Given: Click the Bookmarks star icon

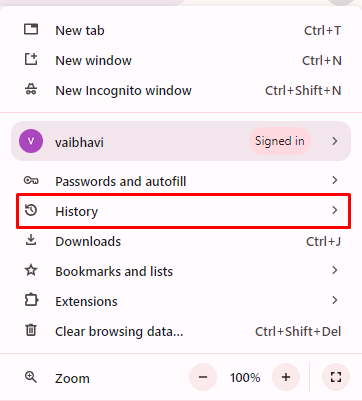Looking at the screenshot, I should [x=31, y=270].
